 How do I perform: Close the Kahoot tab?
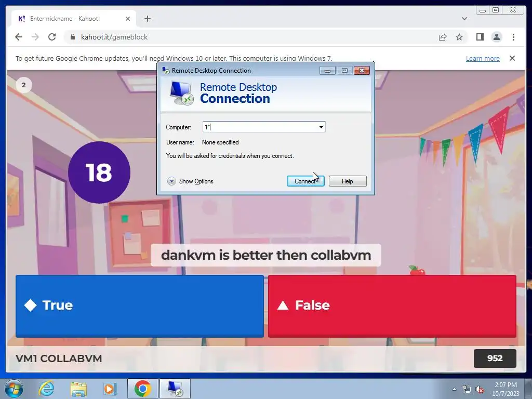pos(128,19)
